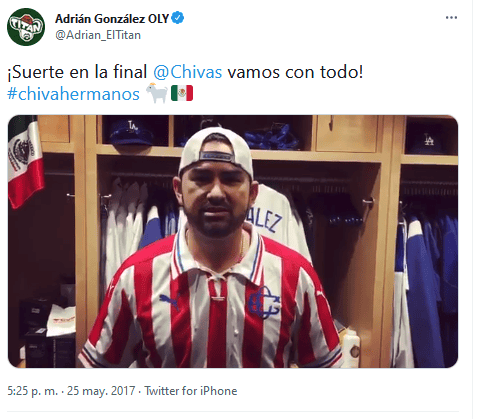Viewport: 477px width, 419px height.
Task: Click the goat emoji in the tweet
Action: [157, 93]
